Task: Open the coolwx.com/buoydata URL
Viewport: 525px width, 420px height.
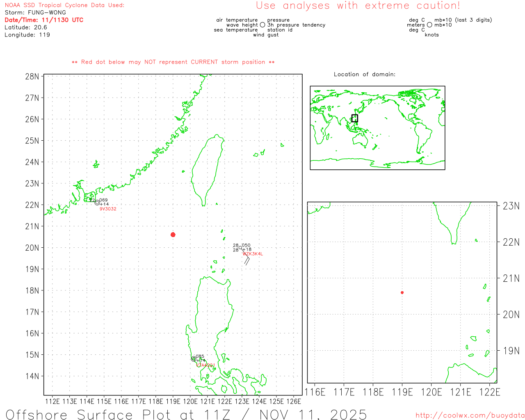Action: tap(470, 415)
